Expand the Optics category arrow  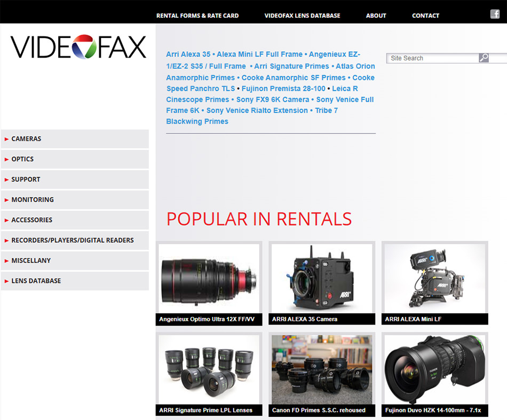[x=6, y=160]
